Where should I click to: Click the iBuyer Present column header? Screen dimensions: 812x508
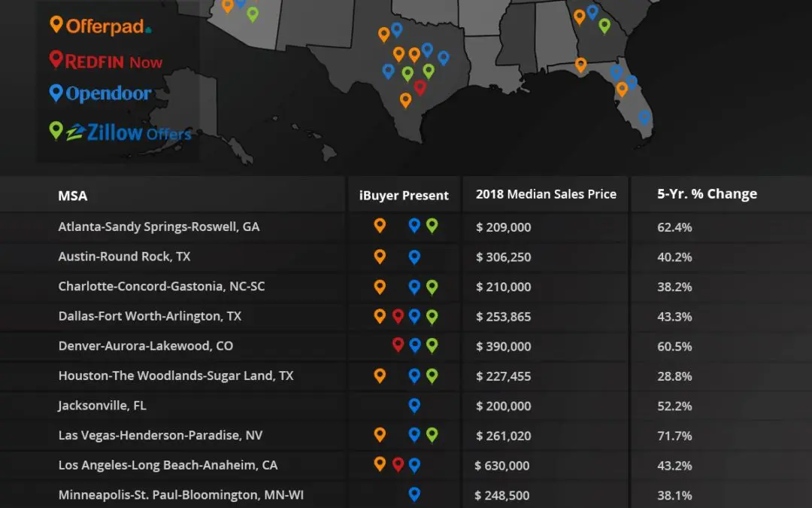(404, 196)
